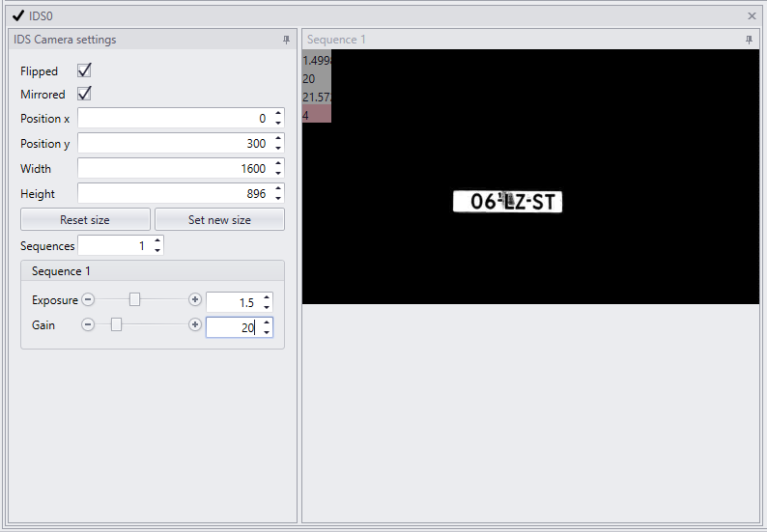767x532 pixels.
Task: Select the Sequence 1 preview tab title
Action: click(x=336, y=40)
